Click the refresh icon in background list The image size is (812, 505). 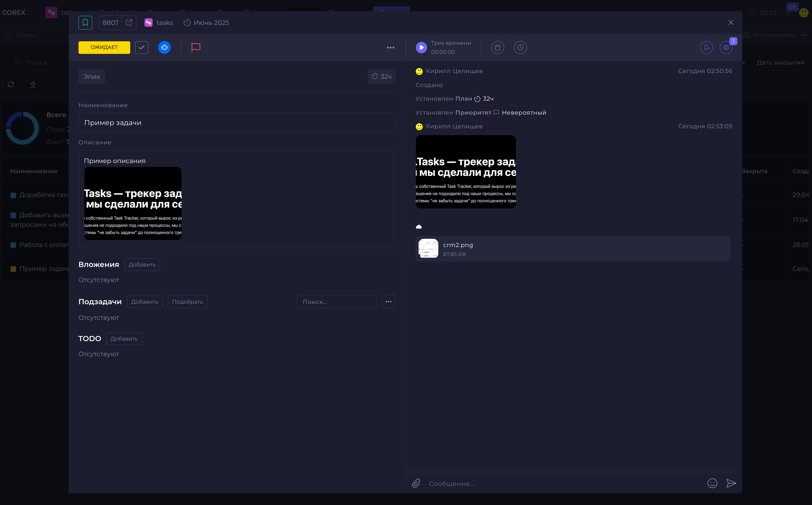pyautogui.click(x=11, y=84)
